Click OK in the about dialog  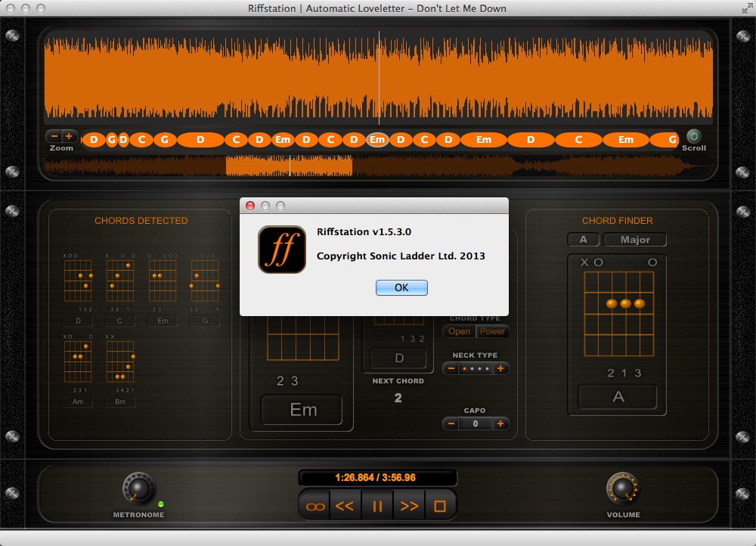click(x=401, y=287)
